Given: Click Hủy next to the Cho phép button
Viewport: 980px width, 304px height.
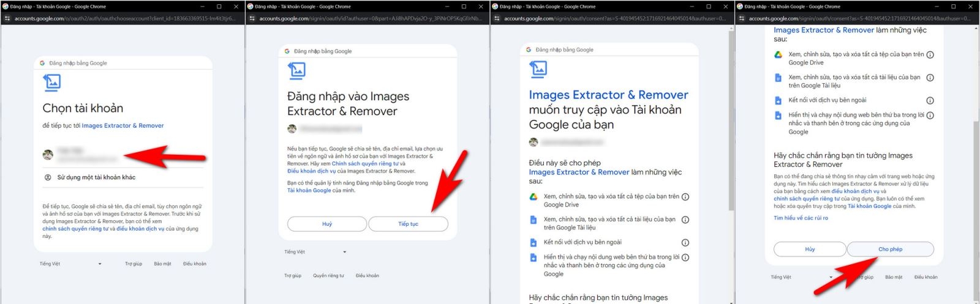Looking at the screenshot, I should [x=810, y=249].
